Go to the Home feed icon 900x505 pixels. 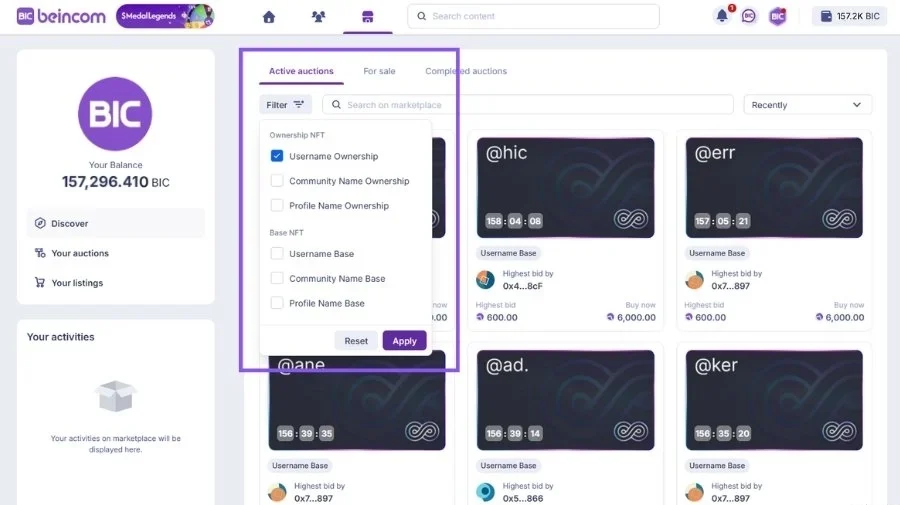click(269, 17)
